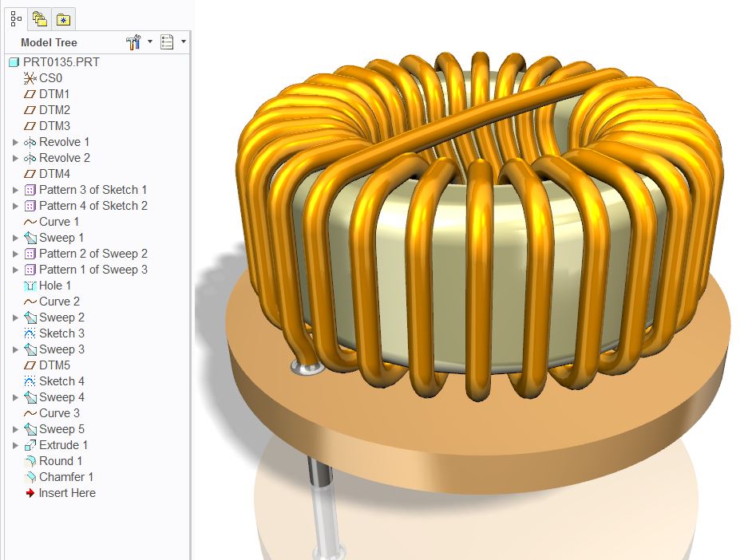Select the Curve 3 icon

(x=30, y=413)
